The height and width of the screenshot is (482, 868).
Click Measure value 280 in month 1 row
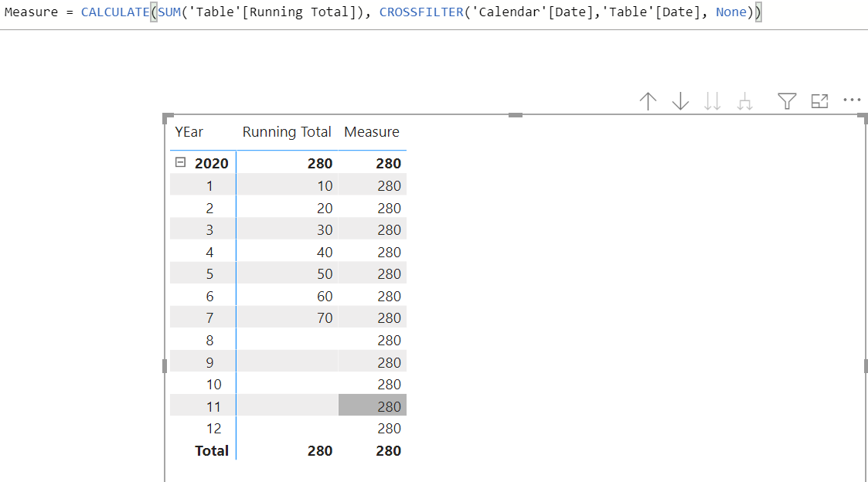(389, 186)
